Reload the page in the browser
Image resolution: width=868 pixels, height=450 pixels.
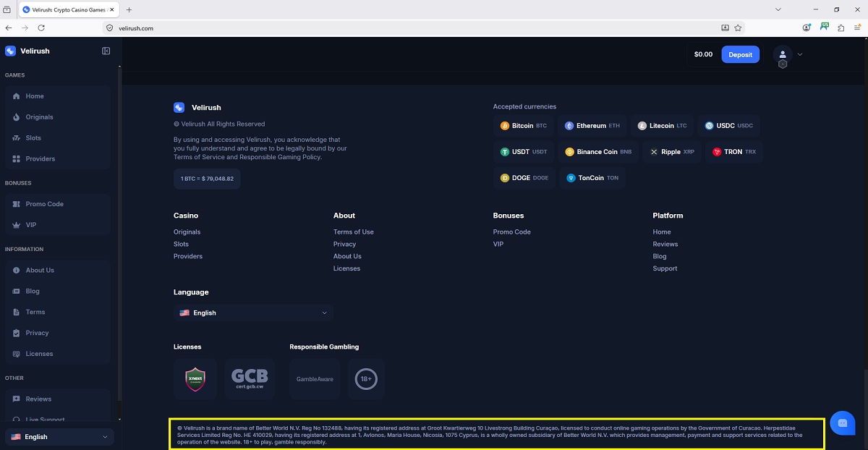tap(41, 28)
